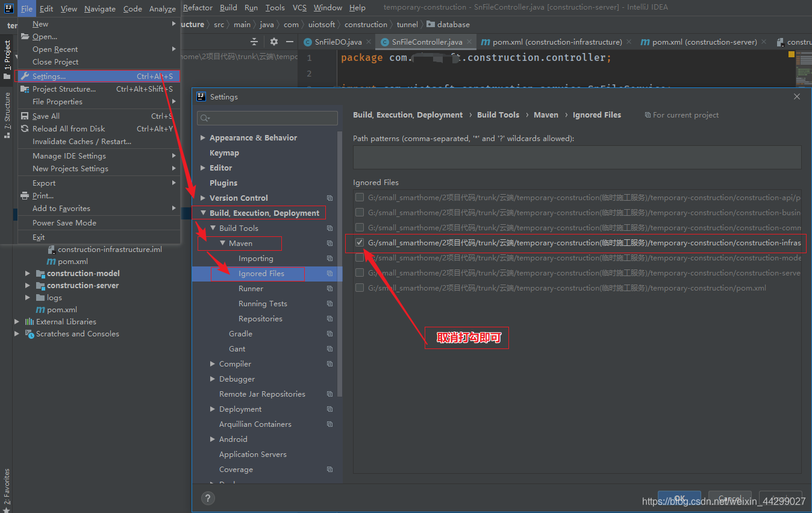This screenshot has width=812, height=513.
Task: Click the Project Structure icon in File menu
Action: (x=25, y=89)
